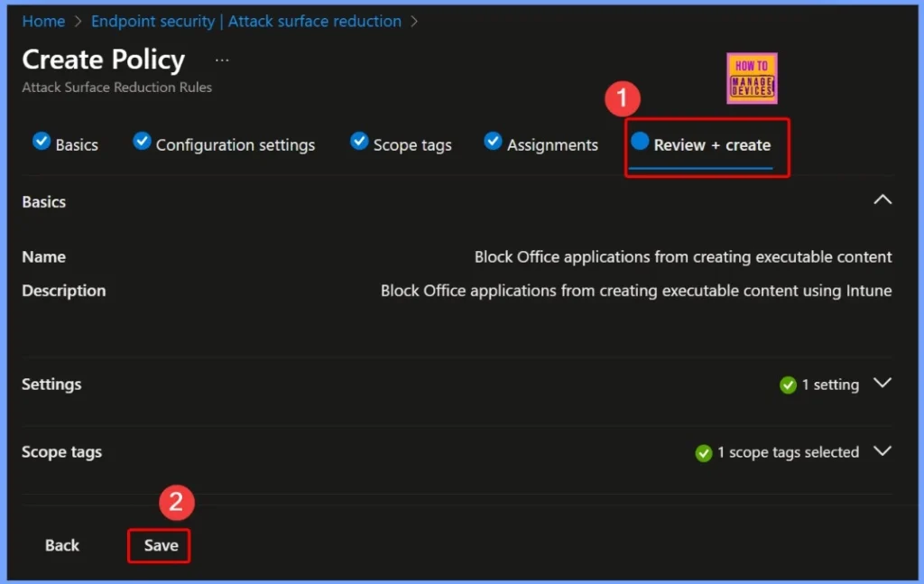Click the blue checkmark icon on Basics tab
This screenshot has width=924, height=584.
point(41,141)
